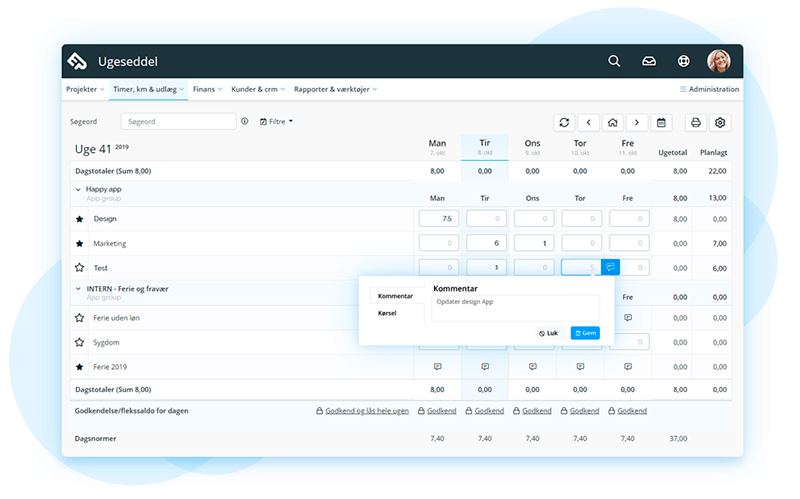Focus the Søgeord search input

click(179, 121)
